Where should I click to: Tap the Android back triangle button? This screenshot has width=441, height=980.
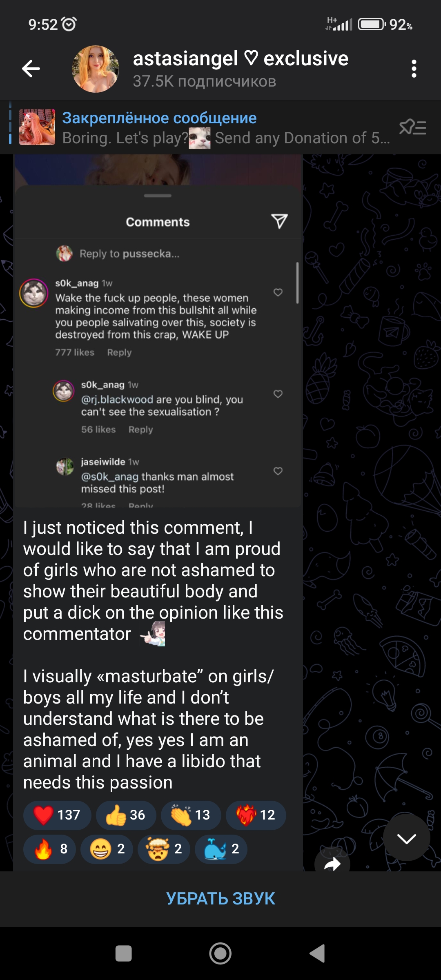tap(318, 954)
